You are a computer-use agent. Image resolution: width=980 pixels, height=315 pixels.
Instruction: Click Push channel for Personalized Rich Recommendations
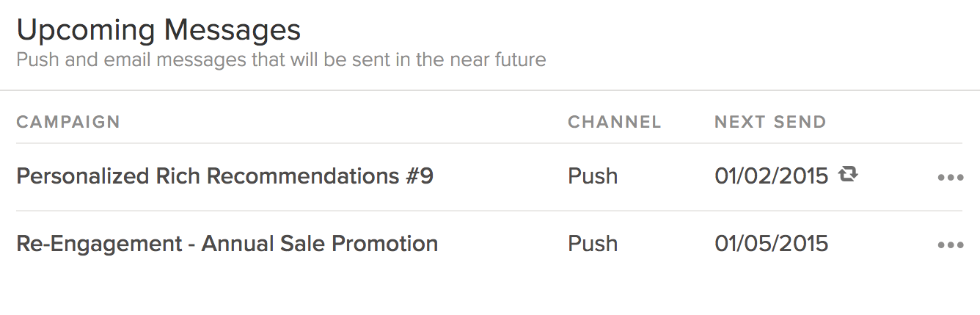[593, 177]
